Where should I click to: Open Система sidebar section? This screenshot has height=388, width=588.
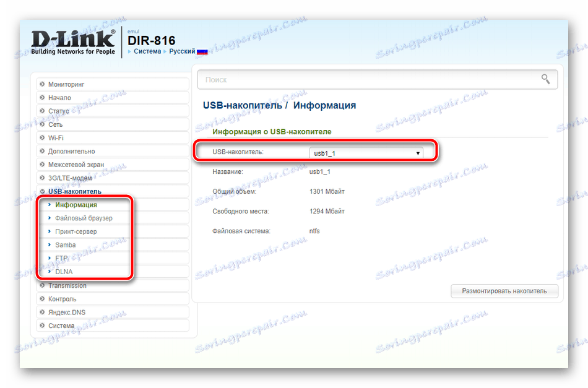(113, 325)
